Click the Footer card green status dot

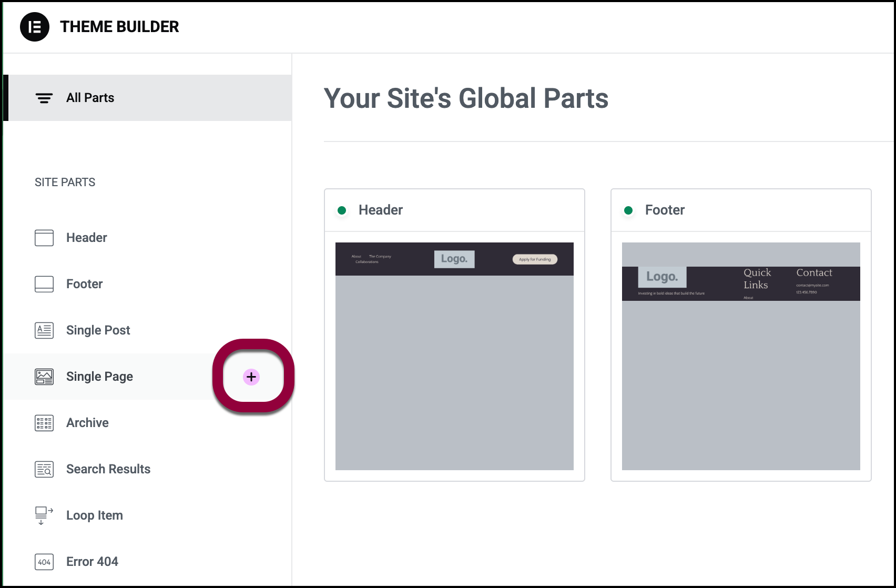[x=628, y=210]
